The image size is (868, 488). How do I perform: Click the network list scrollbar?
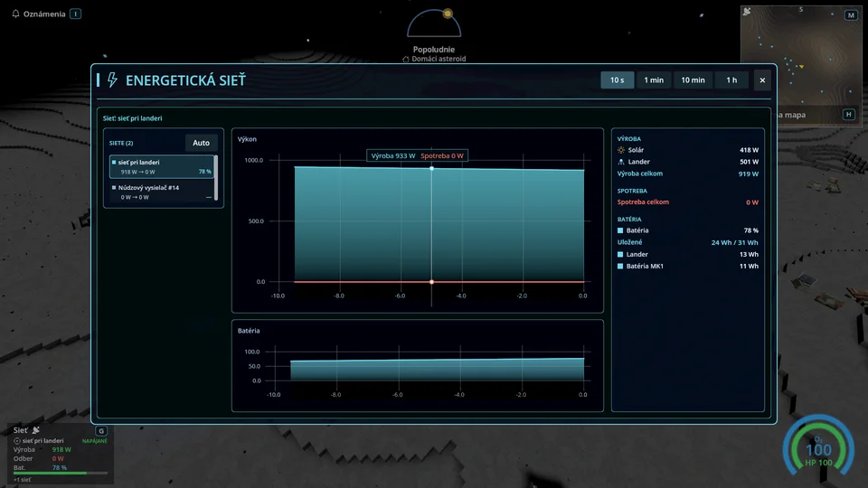pos(216,178)
